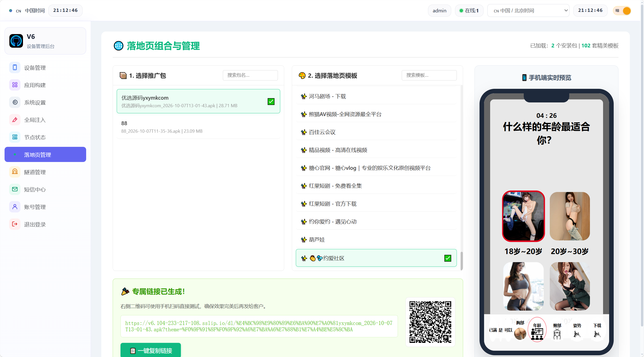Focus the 搜索包名 search field

[250, 75]
